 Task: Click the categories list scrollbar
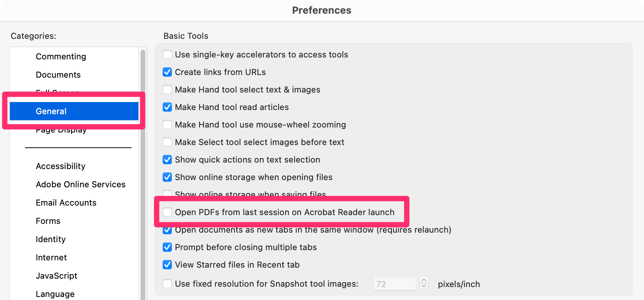coord(143,171)
